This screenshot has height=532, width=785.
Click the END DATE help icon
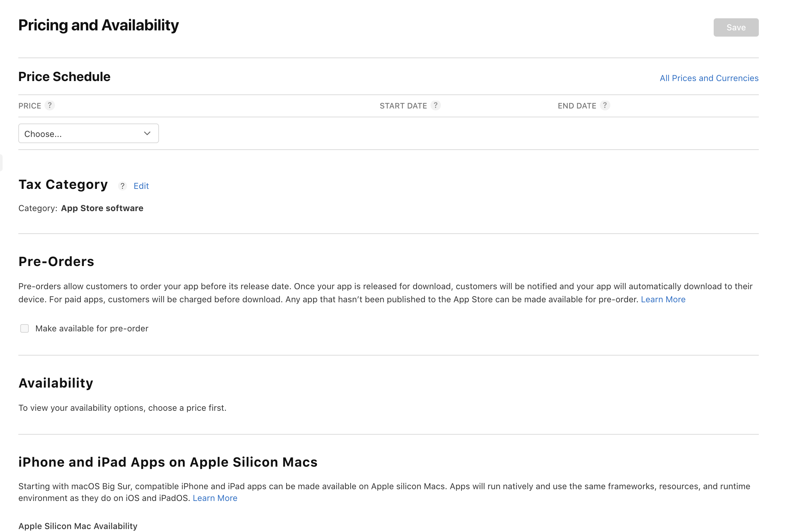(605, 106)
